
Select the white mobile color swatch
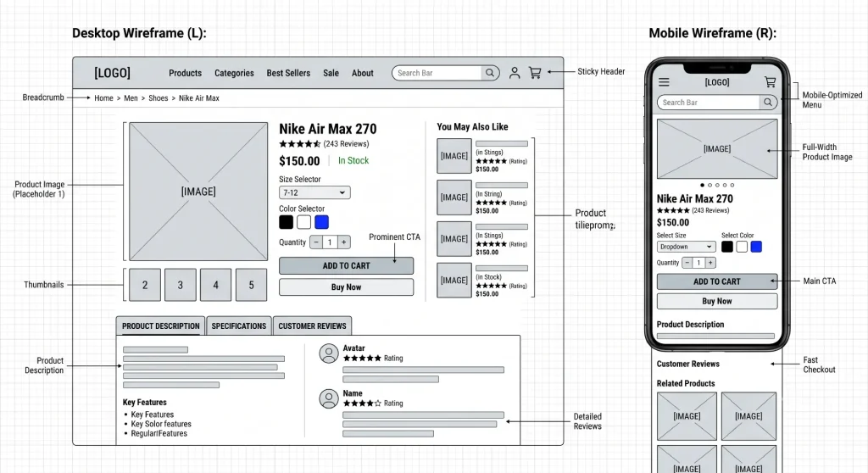742,247
